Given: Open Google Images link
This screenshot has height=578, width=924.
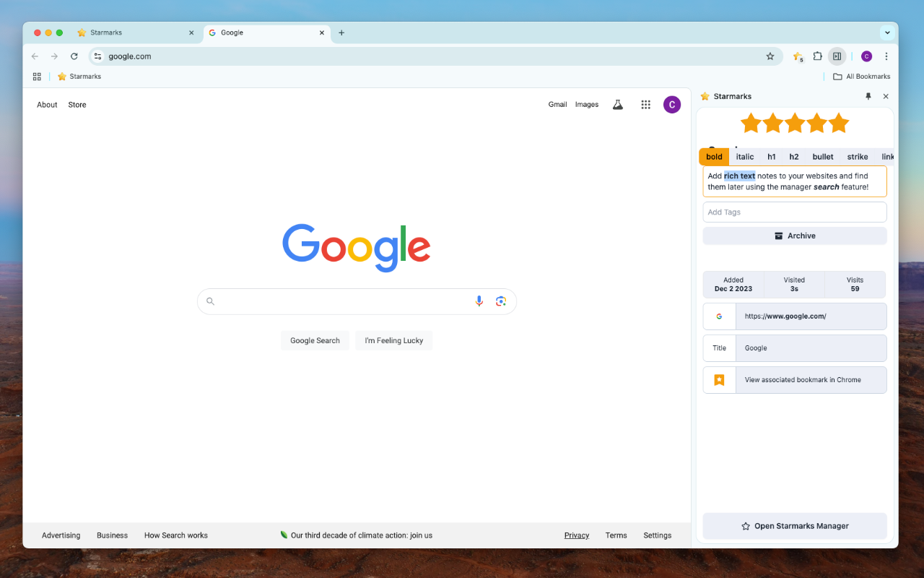Looking at the screenshot, I should [587, 105].
